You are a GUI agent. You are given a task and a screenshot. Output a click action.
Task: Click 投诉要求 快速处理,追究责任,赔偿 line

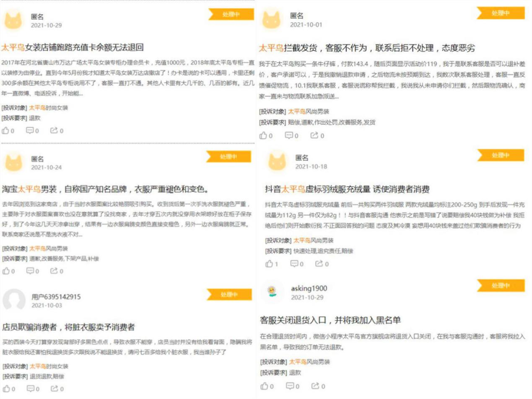[x=309, y=251]
